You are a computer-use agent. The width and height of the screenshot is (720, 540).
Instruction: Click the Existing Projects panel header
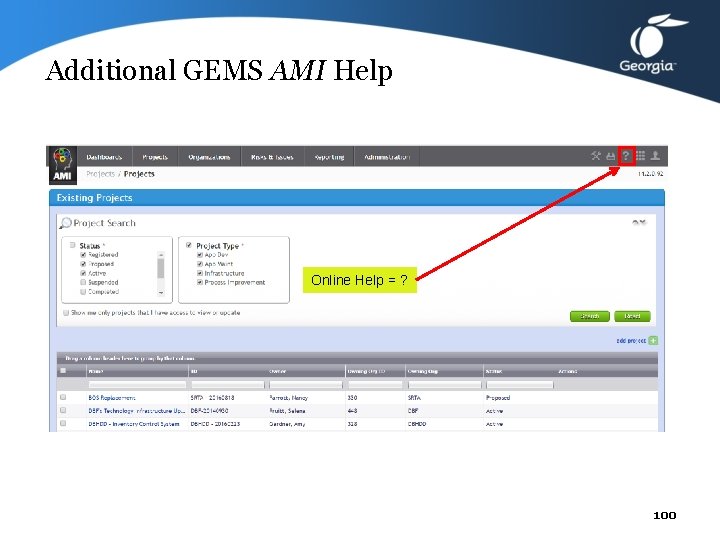[x=357, y=198]
